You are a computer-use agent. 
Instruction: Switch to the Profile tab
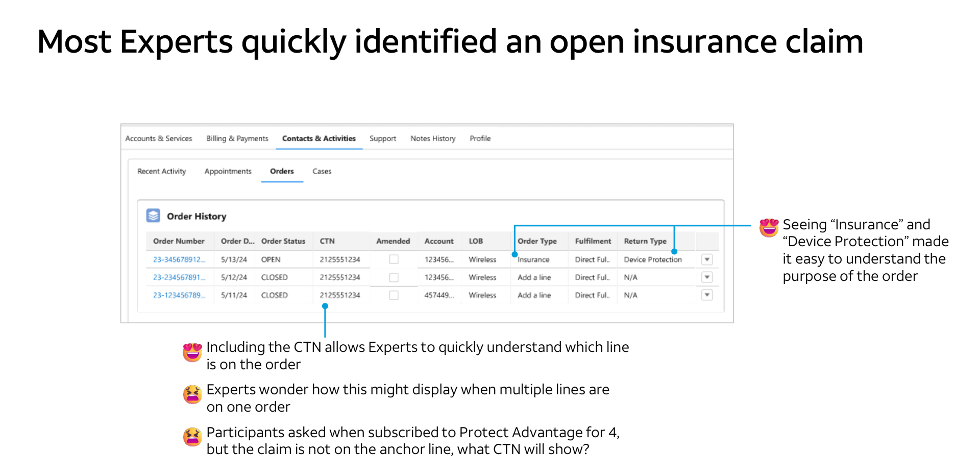tap(480, 138)
